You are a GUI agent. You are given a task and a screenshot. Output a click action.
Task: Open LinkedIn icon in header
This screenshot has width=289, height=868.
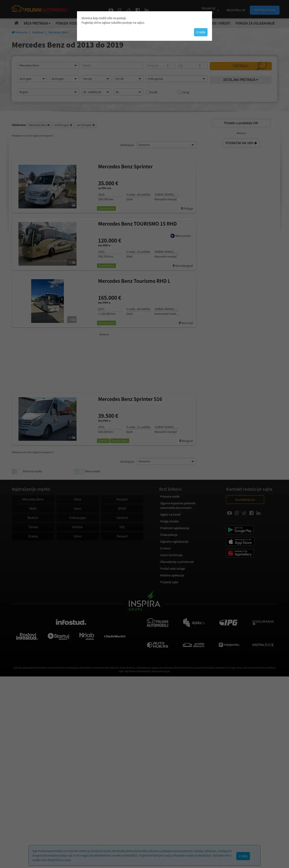(147, 10)
